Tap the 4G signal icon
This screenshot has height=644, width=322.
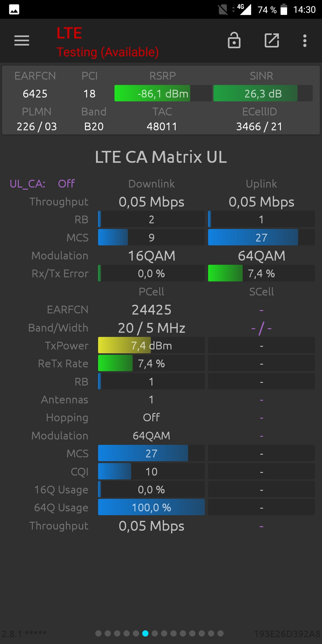coord(244,9)
